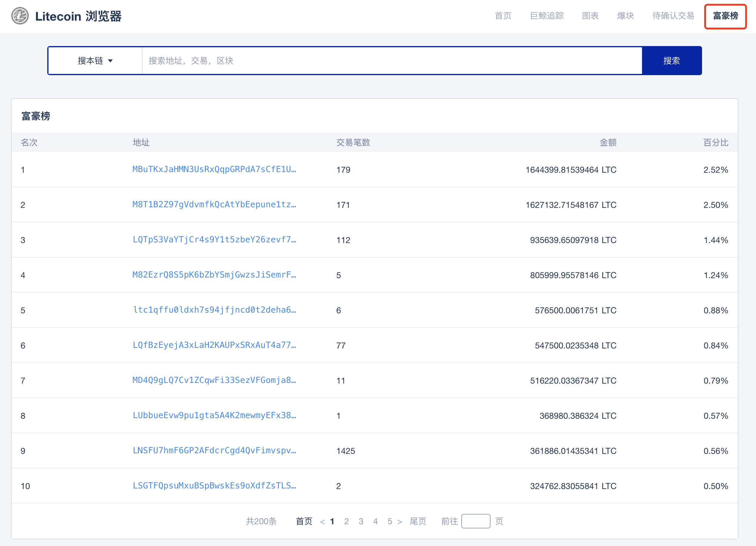Click transaction count 77

341,345
